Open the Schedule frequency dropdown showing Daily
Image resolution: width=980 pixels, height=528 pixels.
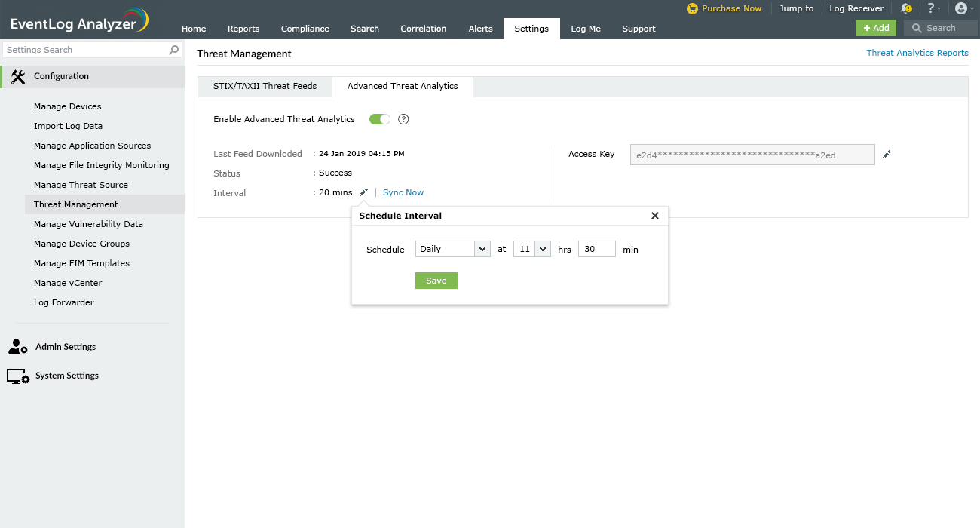[x=452, y=249]
